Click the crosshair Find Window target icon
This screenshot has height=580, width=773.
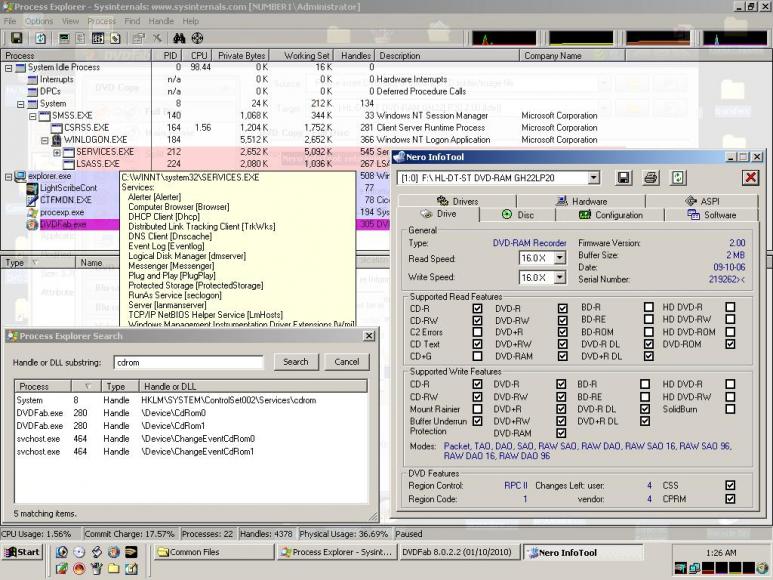coord(198,38)
